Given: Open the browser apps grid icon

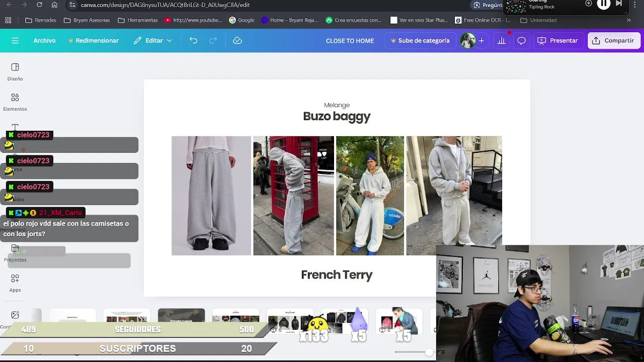Looking at the screenshot, I should pyautogui.click(x=8, y=20).
